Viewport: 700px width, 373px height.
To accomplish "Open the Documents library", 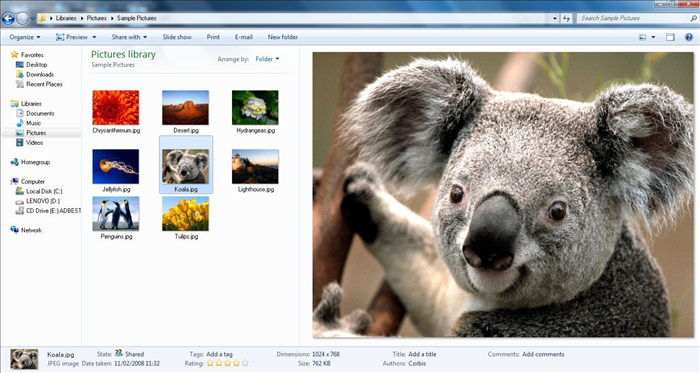I will coord(35,113).
